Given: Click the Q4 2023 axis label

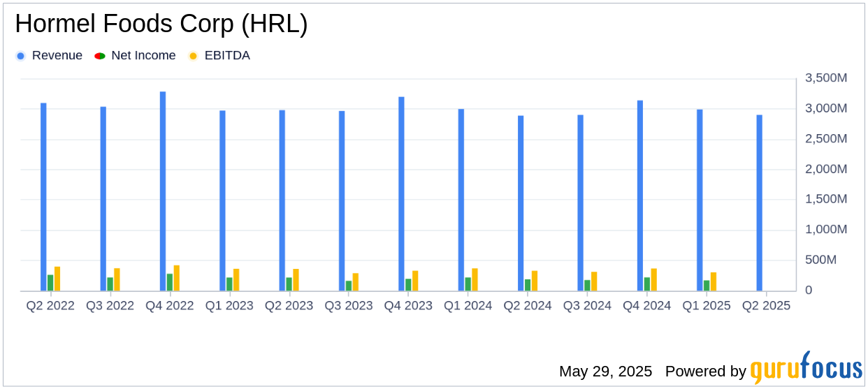Looking at the screenshot, I should (408, 306).
